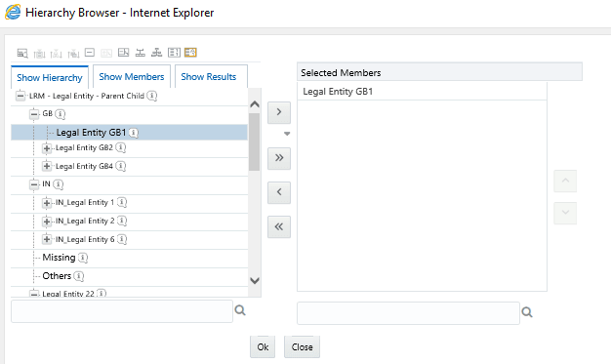Select the GB node label
The image size is (611, 364).
coord(47,113)
